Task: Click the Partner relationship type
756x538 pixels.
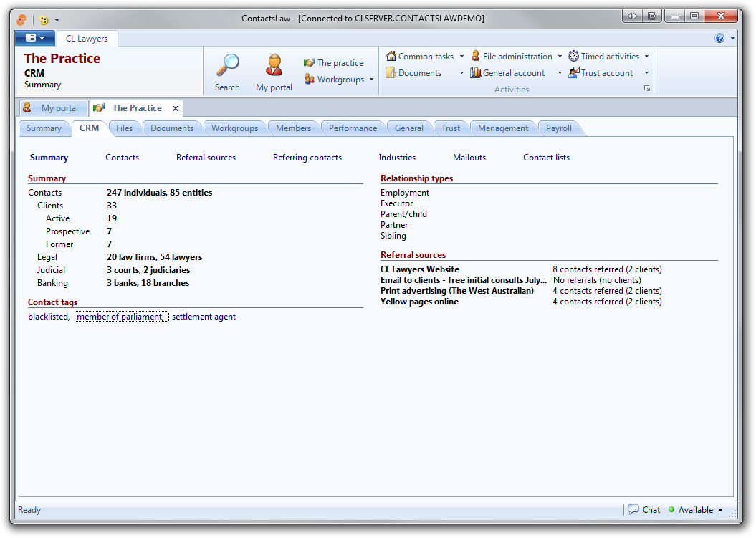Action: [394, 225]
